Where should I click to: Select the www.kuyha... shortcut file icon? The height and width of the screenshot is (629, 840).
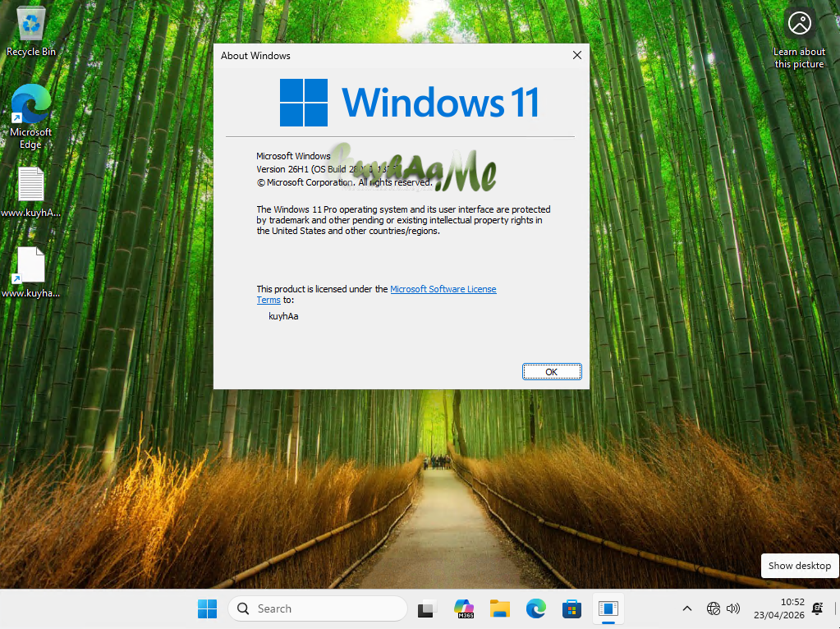click(30, 272)
